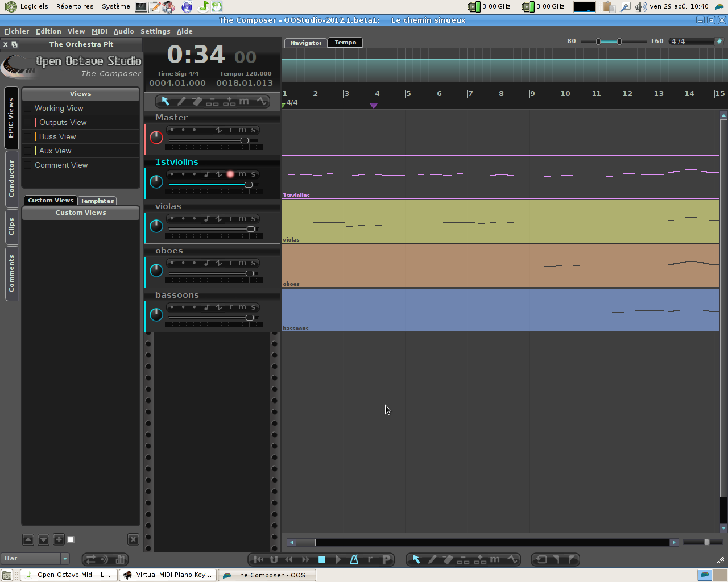This screenshot has height=582, width=728.
Task: Open the Bar snap dropdown
Action: [x=35, y=558]
